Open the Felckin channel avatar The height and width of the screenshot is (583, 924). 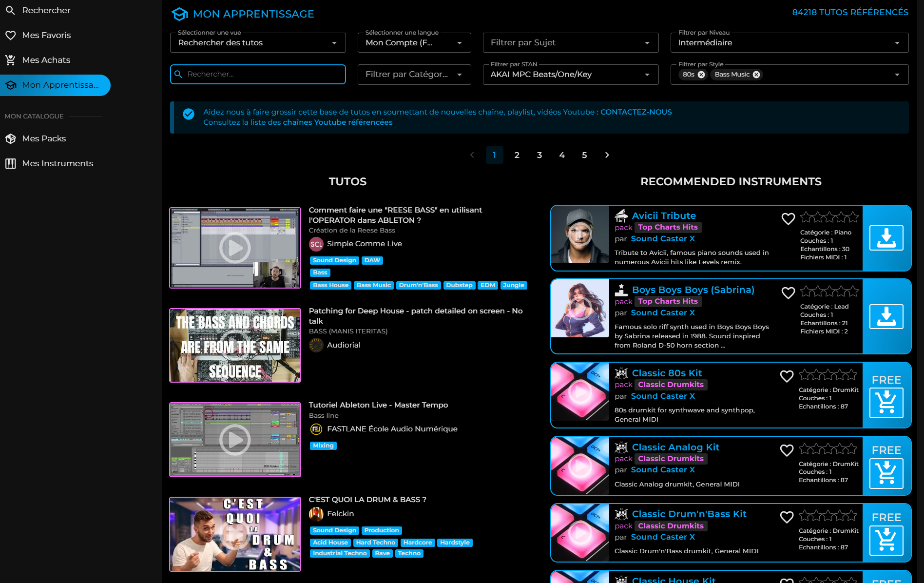click(316, 514)
